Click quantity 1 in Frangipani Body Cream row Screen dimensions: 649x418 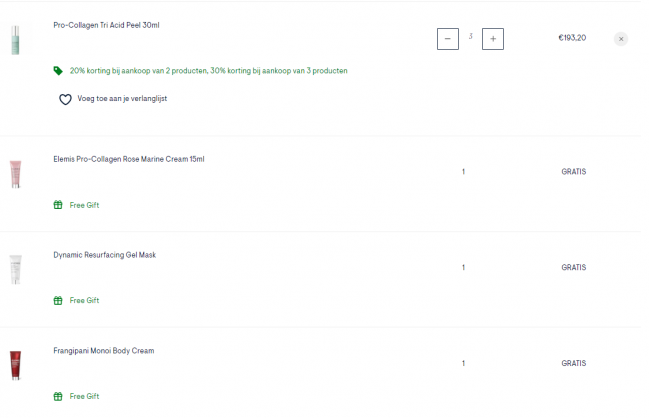[464, 363]
